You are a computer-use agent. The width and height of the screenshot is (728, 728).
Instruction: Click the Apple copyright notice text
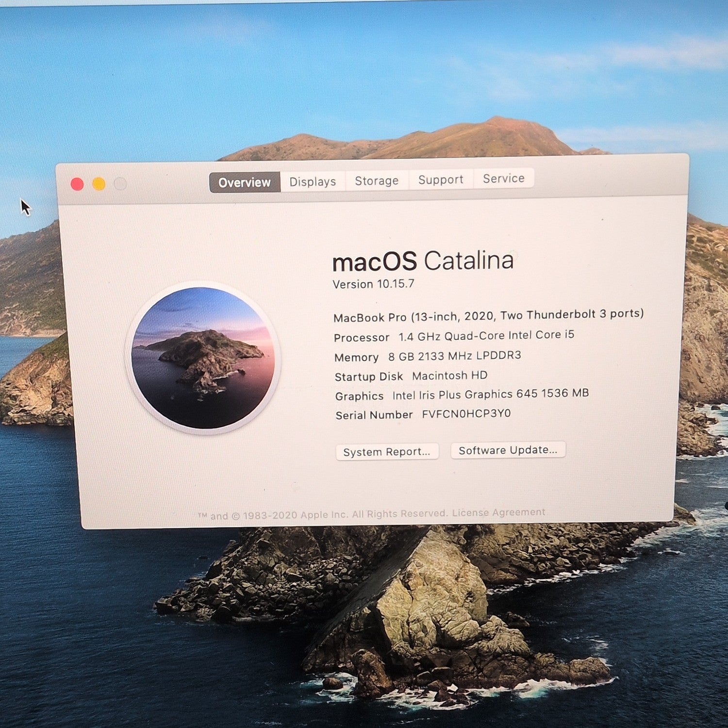(322, 515)
